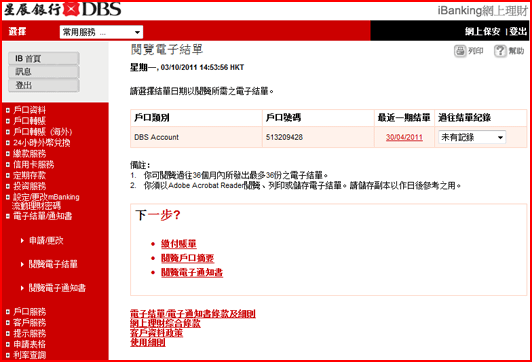
Task: Click account number 513209428
Action: pyautogui.click(x=284, y=137)
